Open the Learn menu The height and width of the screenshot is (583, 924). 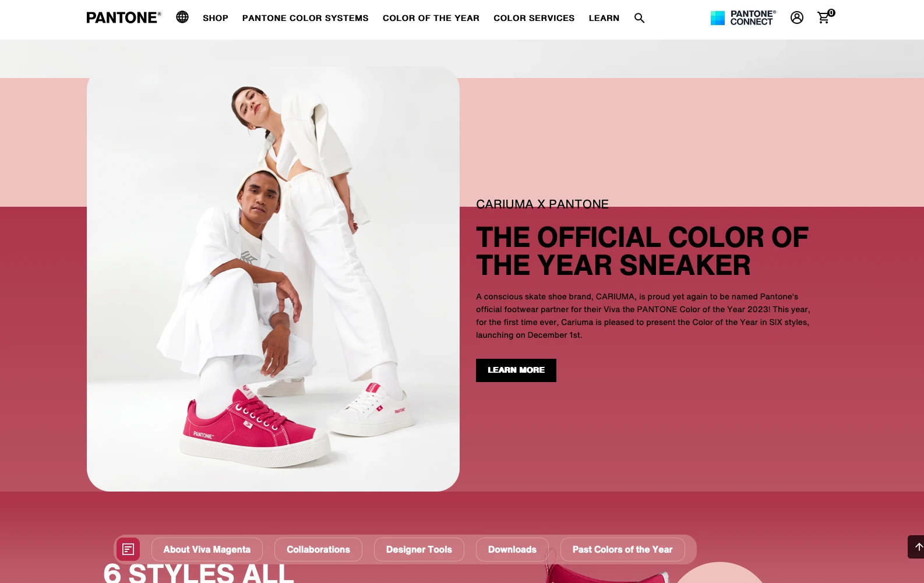tap(604, 18)
